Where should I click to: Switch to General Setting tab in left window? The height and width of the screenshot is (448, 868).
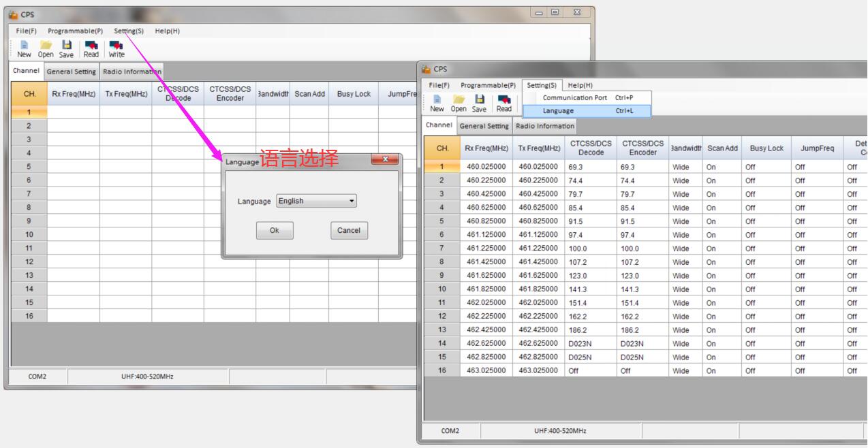[x=71, y=71]
